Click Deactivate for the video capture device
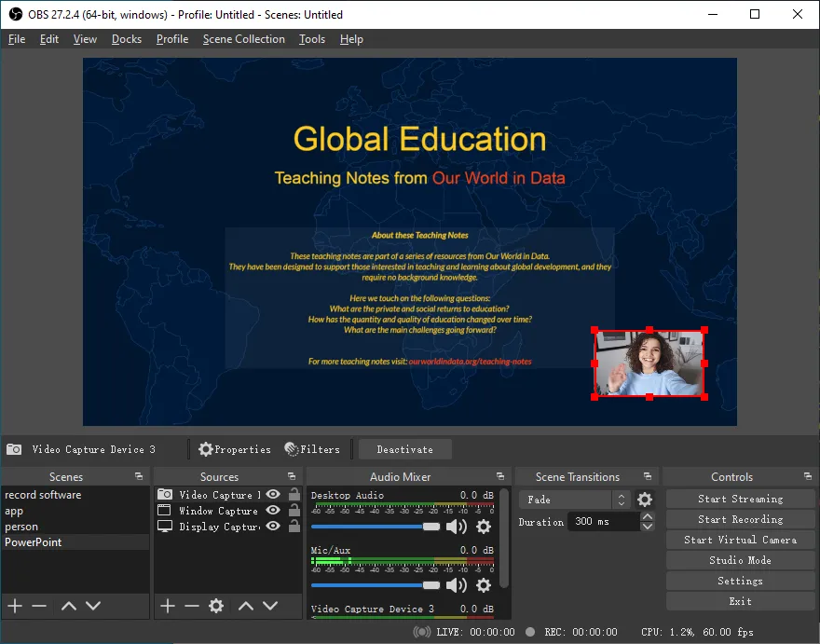Viewport: 820px width, 644px height. [x=404, y=449]
